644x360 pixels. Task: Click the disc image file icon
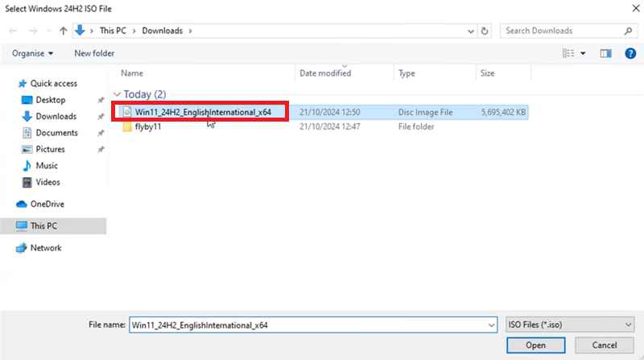(x=127, y=112)
